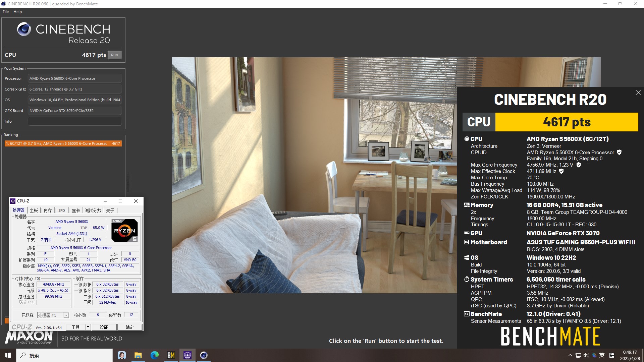Click the avatar app icon on the taskbar

121,355
